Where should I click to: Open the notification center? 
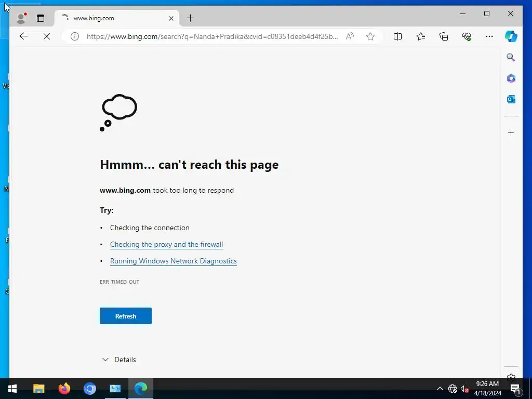[x=515, y=389]
